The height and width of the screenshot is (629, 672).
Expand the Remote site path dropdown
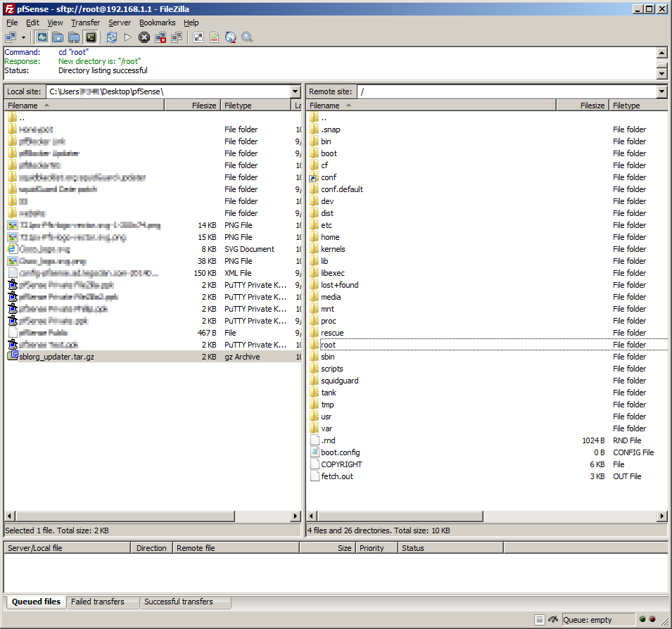(662, 91)
